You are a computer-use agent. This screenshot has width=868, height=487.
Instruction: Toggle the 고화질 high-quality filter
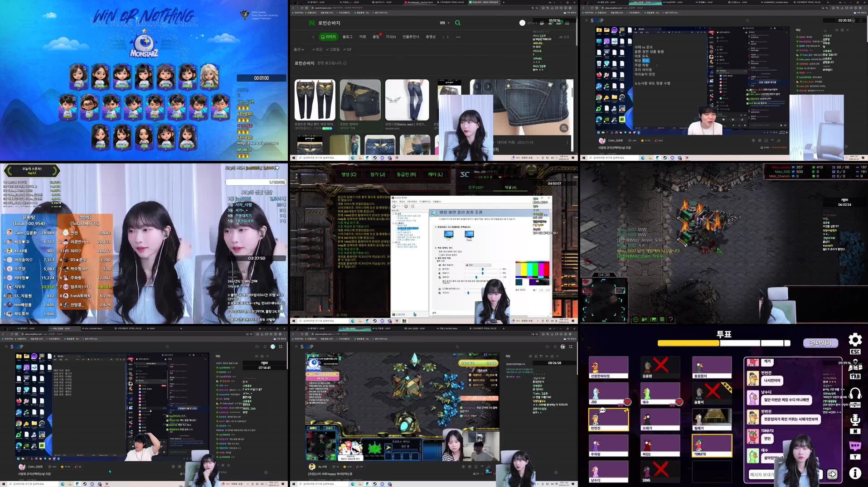tap(334, 50)
